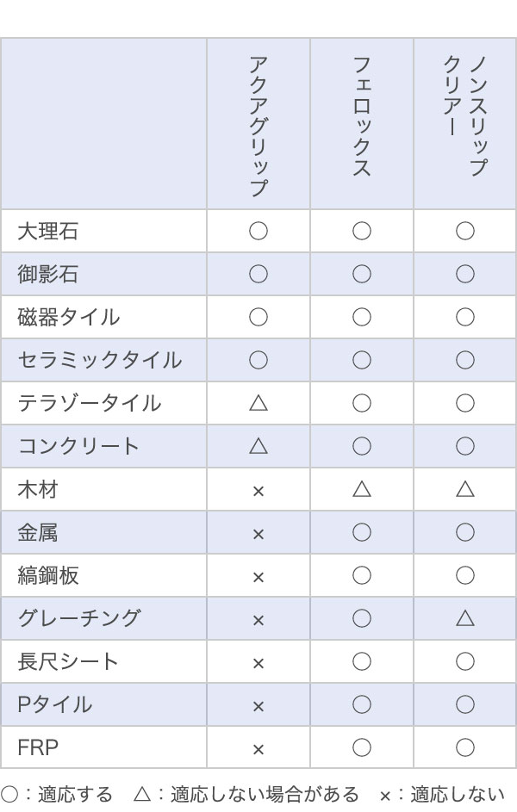Click the cross mark in the 木材 row
517x812 pixels.
(258, 491)
